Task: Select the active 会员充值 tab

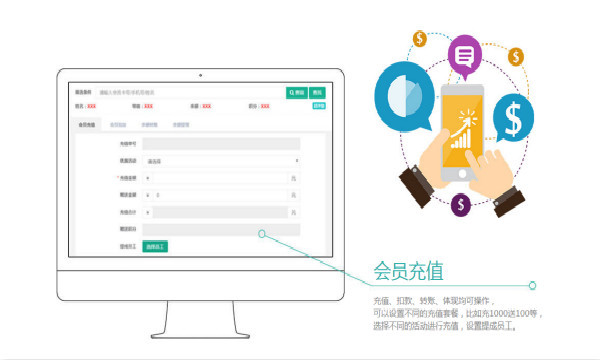Action: coord(87,125)
